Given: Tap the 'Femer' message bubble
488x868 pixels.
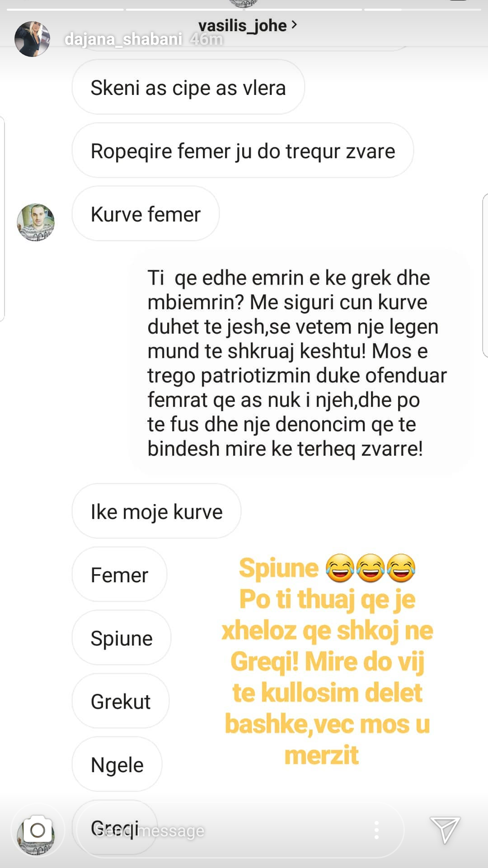Looking at the screenshot, I should tap(119, 575).
